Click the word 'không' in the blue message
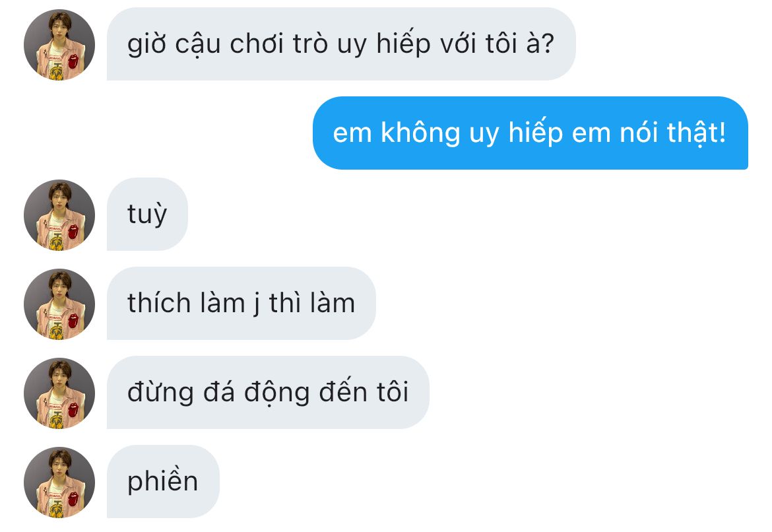The image size is (772, 532). tap(420, 133)
